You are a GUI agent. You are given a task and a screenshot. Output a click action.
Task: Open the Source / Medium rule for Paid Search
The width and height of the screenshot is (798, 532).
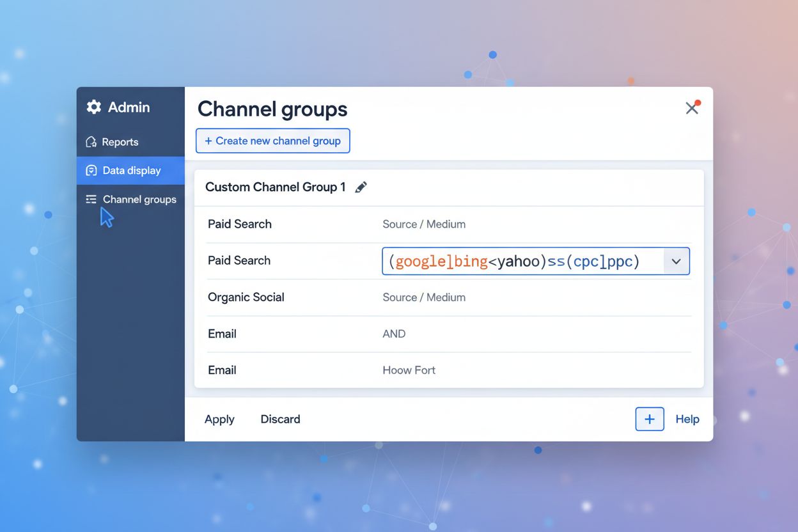click(x=424, y=224)
